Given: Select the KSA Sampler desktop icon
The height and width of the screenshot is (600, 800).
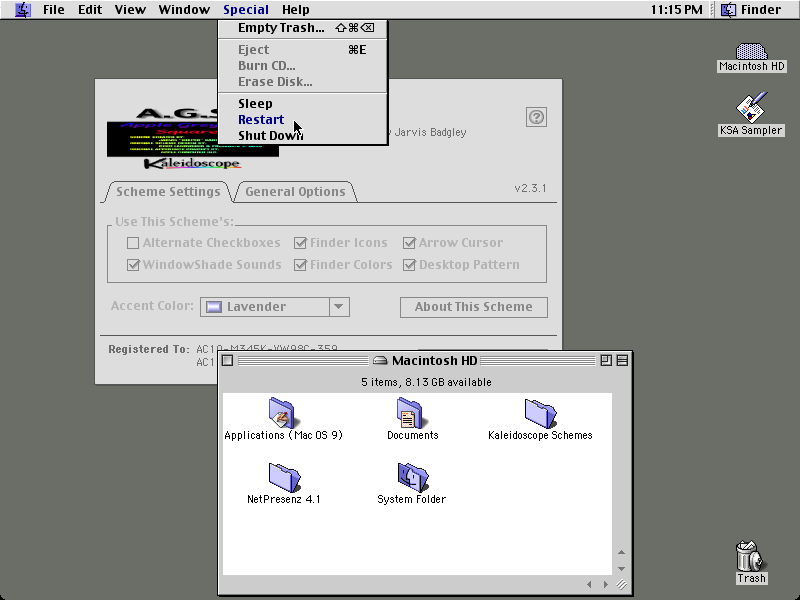Looking at the screenshot, I should pos(751,107).
